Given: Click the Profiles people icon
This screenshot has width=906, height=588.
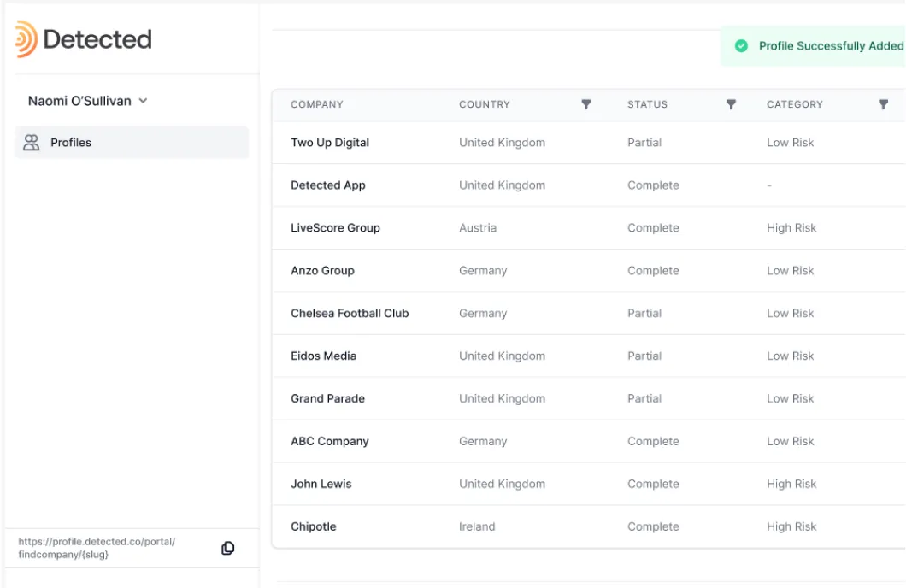Looking at the screenshot, I should pyautogui.click(x=32, y=143).
